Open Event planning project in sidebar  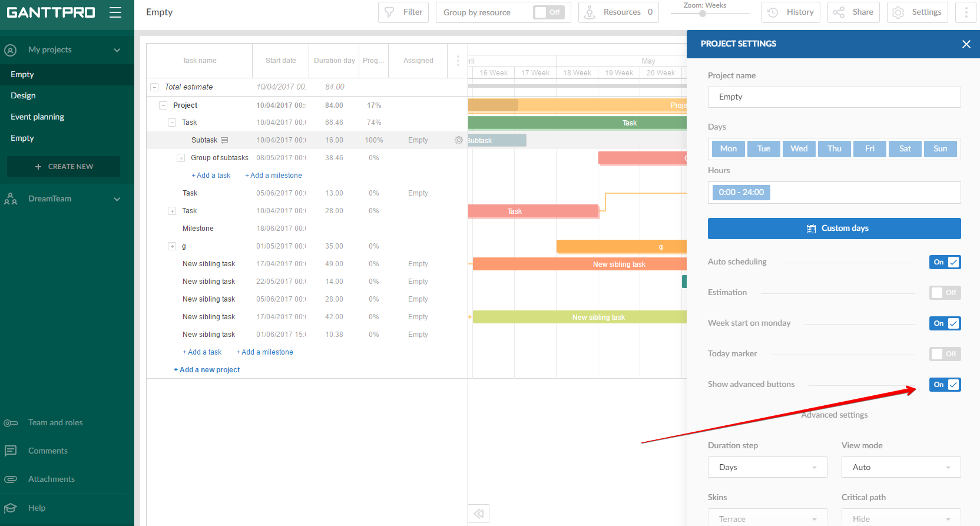point(37,117)
